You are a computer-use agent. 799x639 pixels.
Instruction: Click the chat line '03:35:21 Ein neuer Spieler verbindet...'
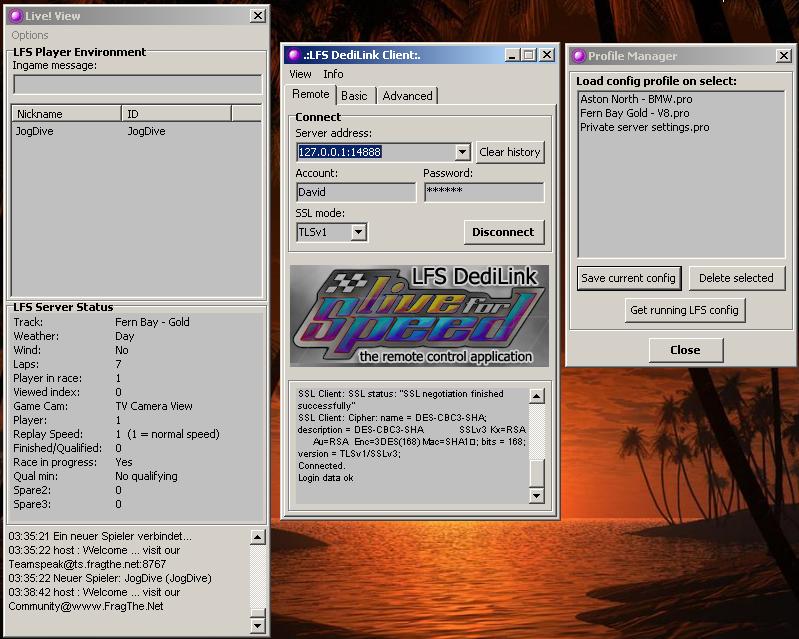pyautogui.click(x=100, y=536)
